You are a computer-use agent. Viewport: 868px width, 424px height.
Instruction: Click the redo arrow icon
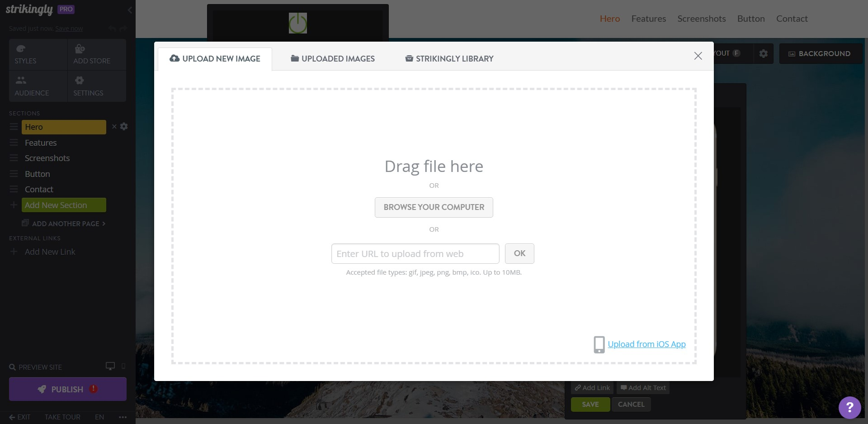coord(123,28)
